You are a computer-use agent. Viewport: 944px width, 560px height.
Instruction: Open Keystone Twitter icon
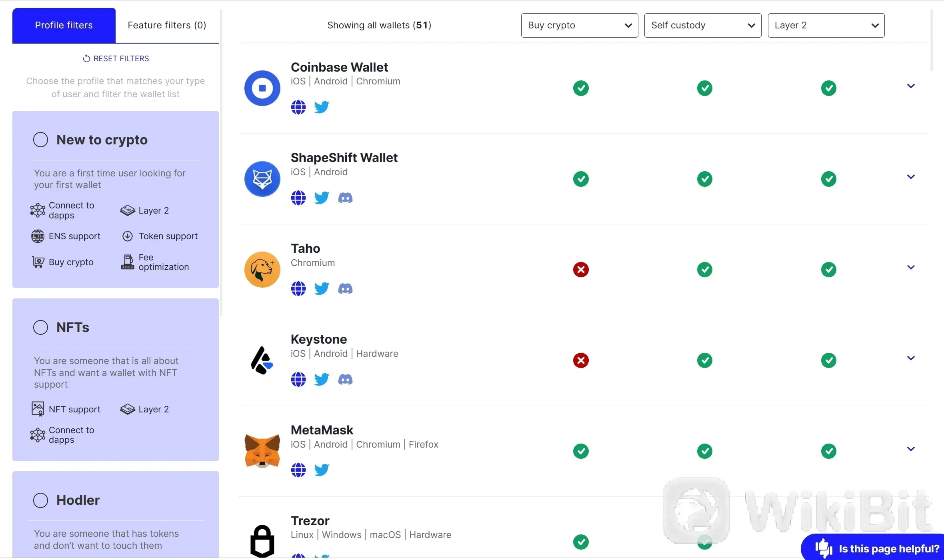click(322, 380)
